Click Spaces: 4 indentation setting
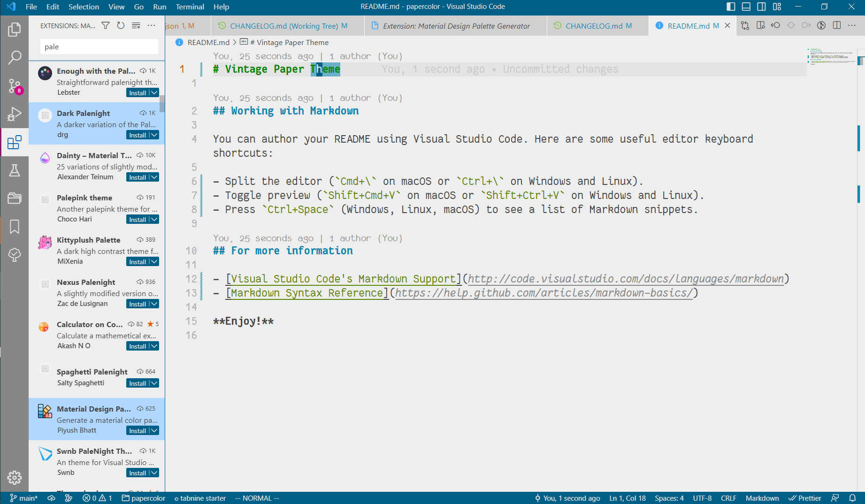The height and width of the screenshot is (504, 865). point(669,498)
